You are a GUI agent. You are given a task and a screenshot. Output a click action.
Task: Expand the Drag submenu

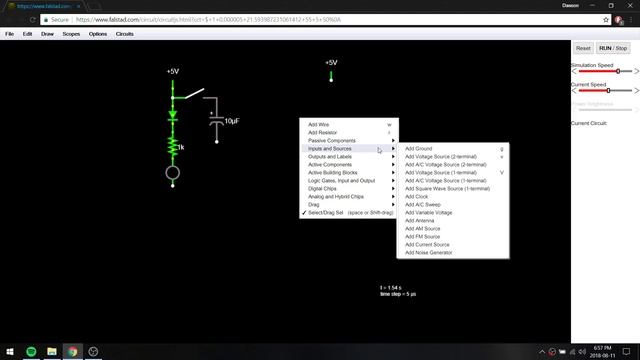point(349,204)
